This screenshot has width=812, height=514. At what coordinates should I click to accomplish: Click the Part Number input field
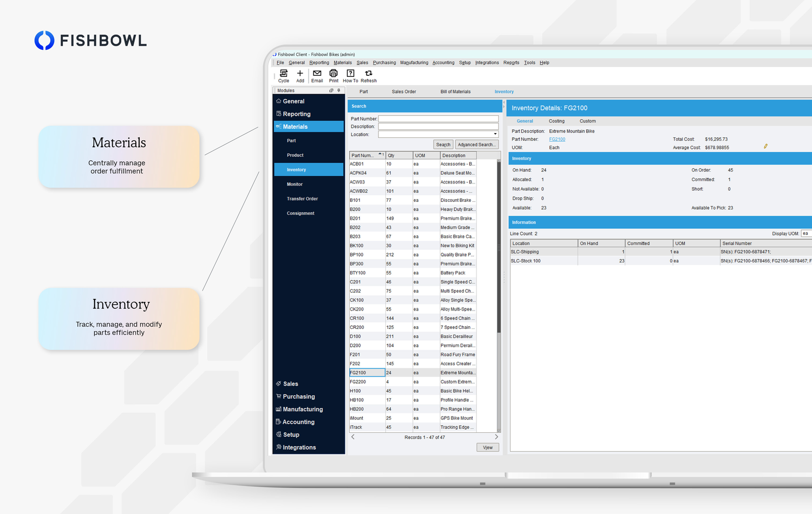click(438, 118)
